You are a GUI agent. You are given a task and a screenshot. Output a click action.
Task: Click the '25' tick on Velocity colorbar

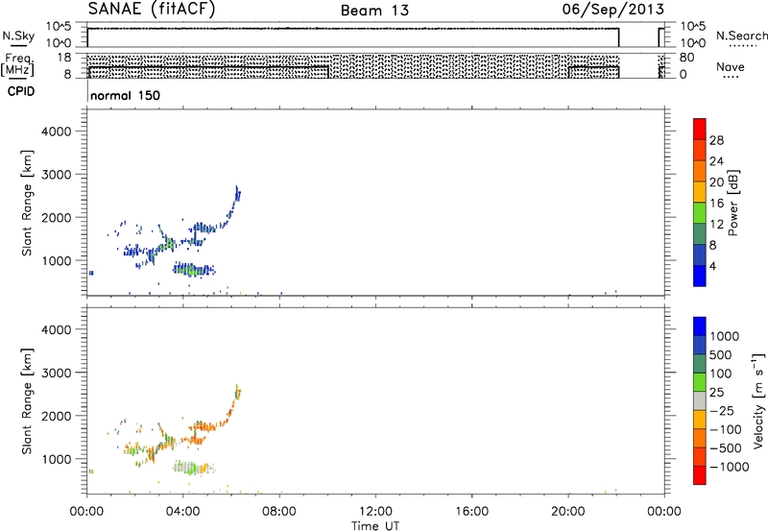716,393
